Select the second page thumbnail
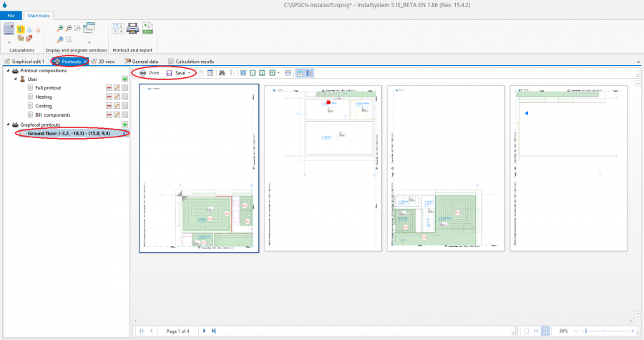The image size is (644, 340). click(323, 168)
